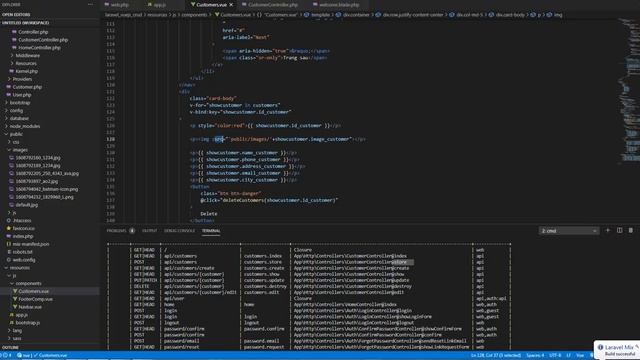Screen dimensions: 640x360
Task: Click the braces icon beside mix-manifest.json
Action: click(x=9, y=244)
